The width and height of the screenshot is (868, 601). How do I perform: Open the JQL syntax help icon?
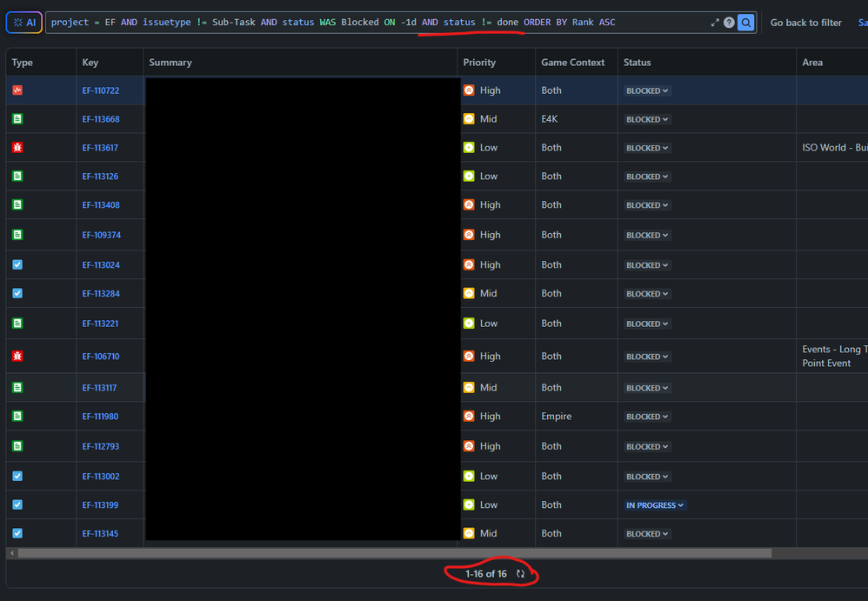(729, 23)
